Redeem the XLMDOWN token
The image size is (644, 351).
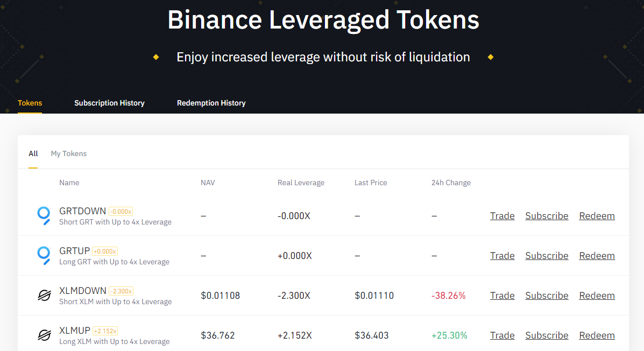coord(597,296)
